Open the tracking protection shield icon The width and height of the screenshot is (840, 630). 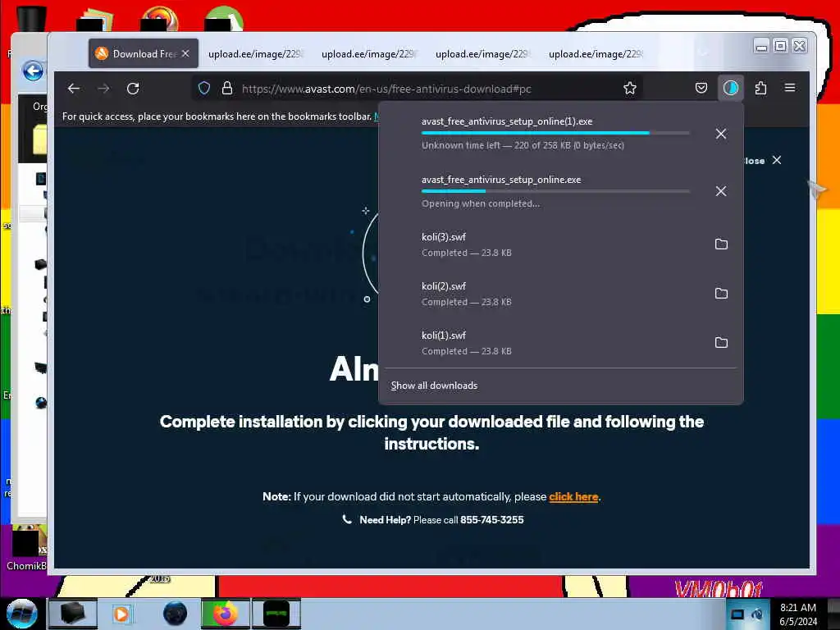click(204, 89)
